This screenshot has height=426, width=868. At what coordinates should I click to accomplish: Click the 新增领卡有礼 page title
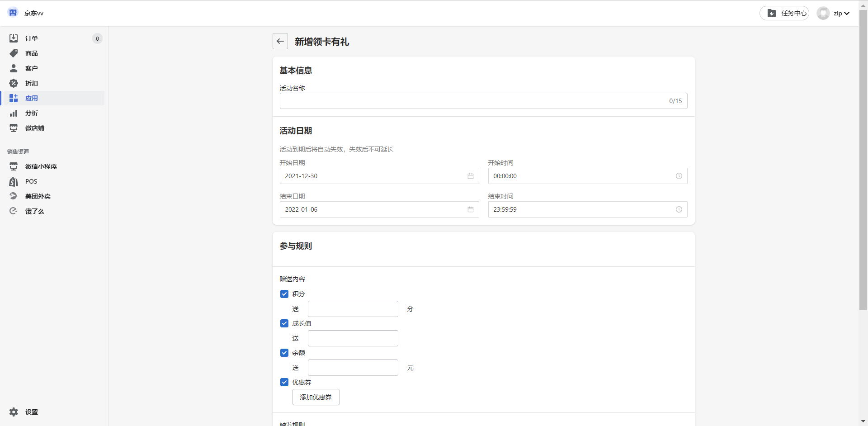point(322,42)
